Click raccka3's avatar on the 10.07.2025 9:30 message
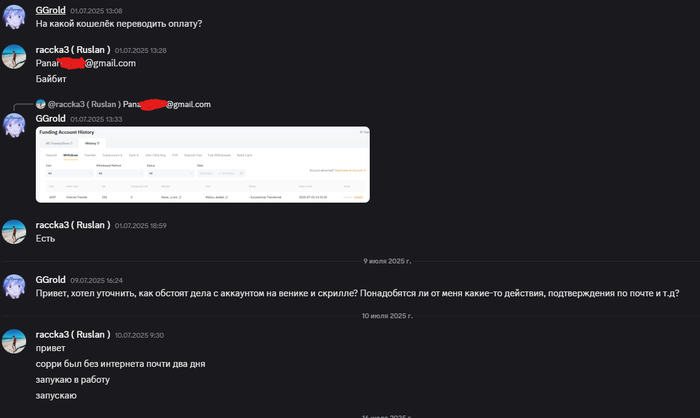700x418 pixels. click(x=14, y=342)
